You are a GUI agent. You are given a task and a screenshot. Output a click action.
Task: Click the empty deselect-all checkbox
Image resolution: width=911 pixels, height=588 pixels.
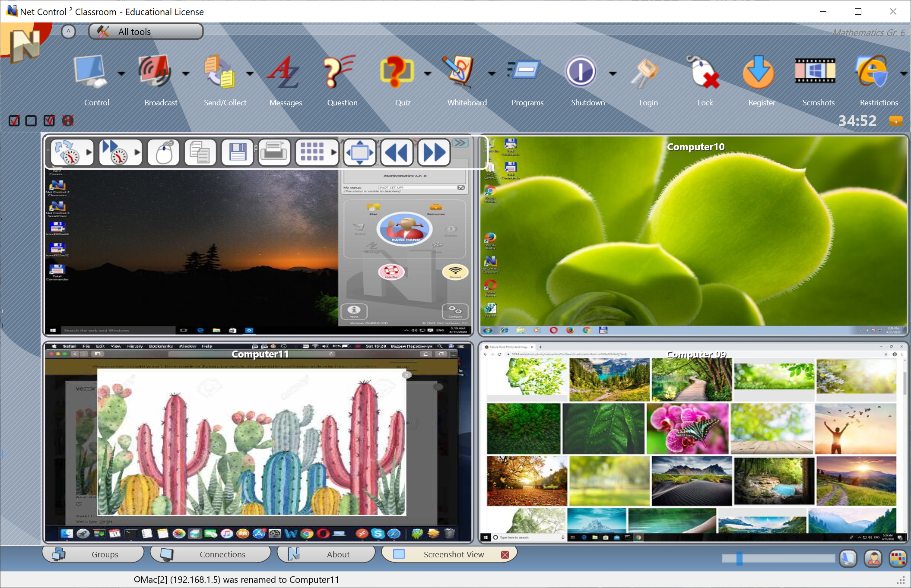[x=31, y=120]
